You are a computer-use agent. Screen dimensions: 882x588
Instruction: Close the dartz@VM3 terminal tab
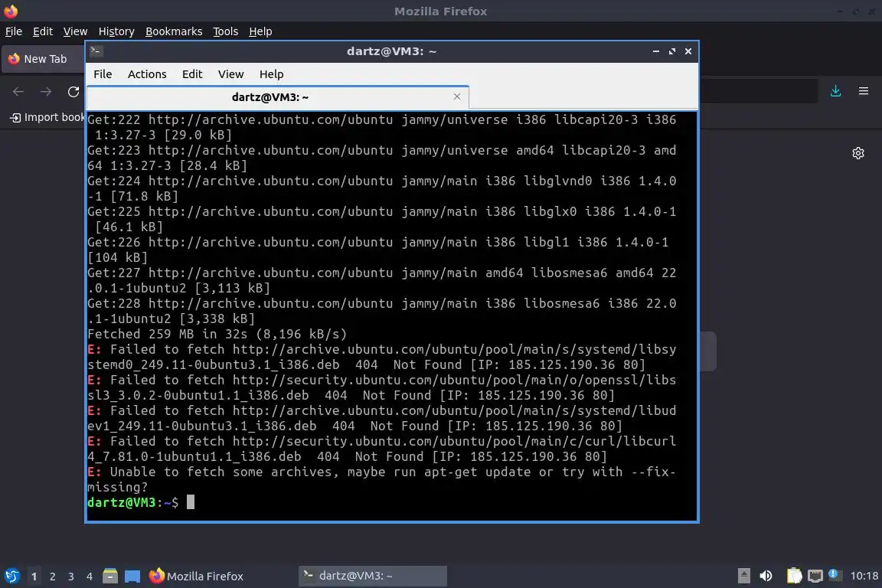click(x=457, y=96)
